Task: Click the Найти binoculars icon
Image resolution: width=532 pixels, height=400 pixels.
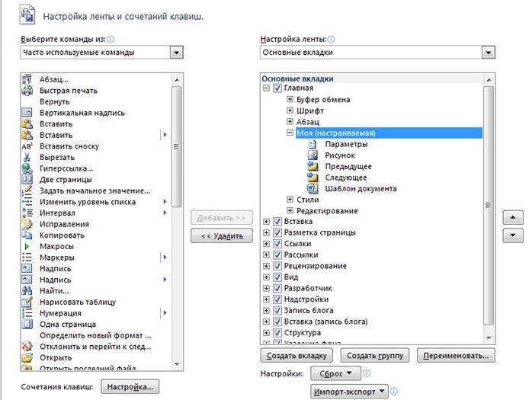Action: 27,291
